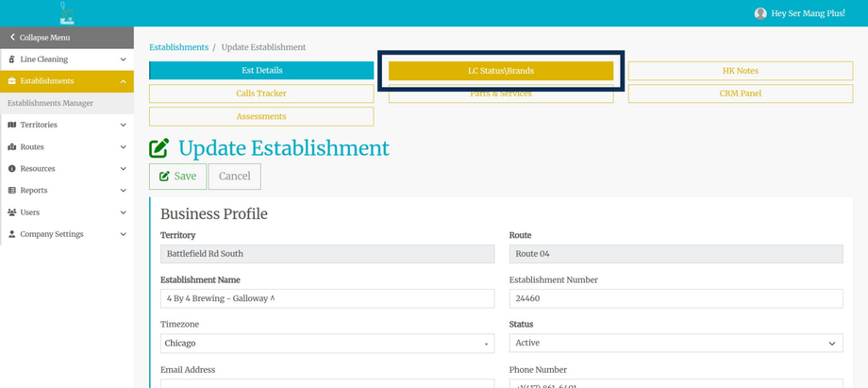Click the Users group icon
Viewport: 868px width, 388px height.
click(11, 212)
